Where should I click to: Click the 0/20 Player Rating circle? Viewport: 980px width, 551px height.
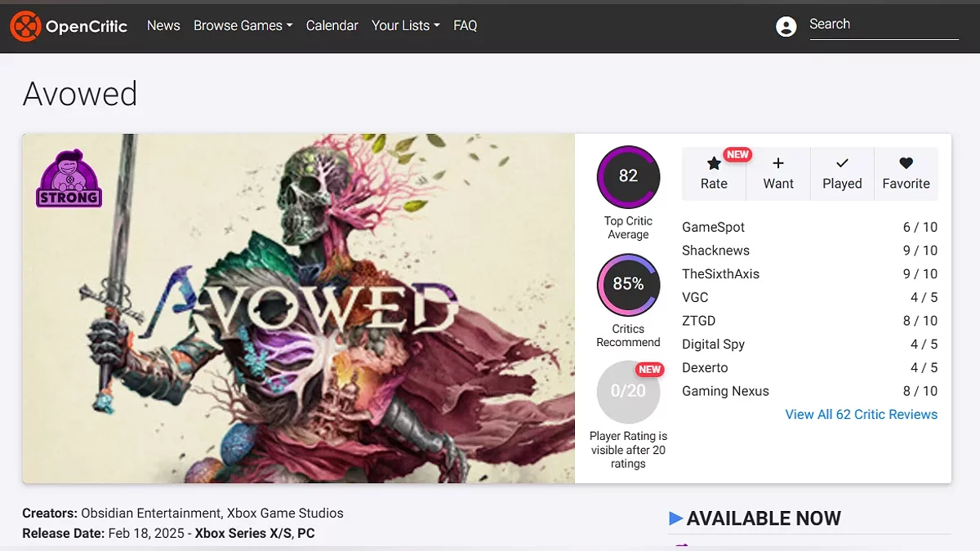pos(628,391)
